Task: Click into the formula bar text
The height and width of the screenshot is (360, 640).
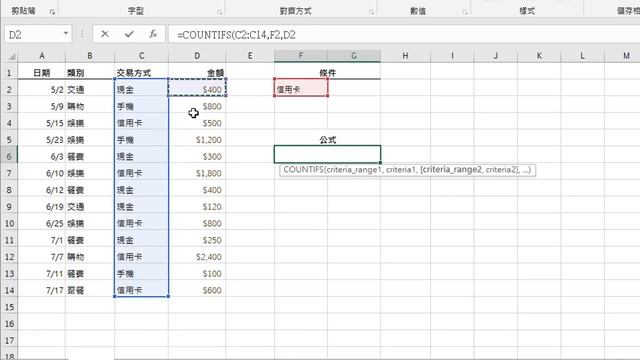Action: (x=236, y=35)
